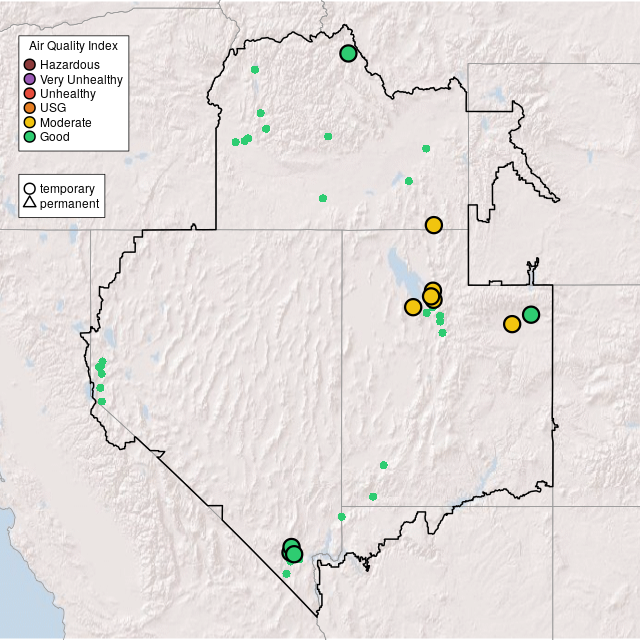
Task: Select the northernmost large green monitor marker
Action: [x=348, y=53]
